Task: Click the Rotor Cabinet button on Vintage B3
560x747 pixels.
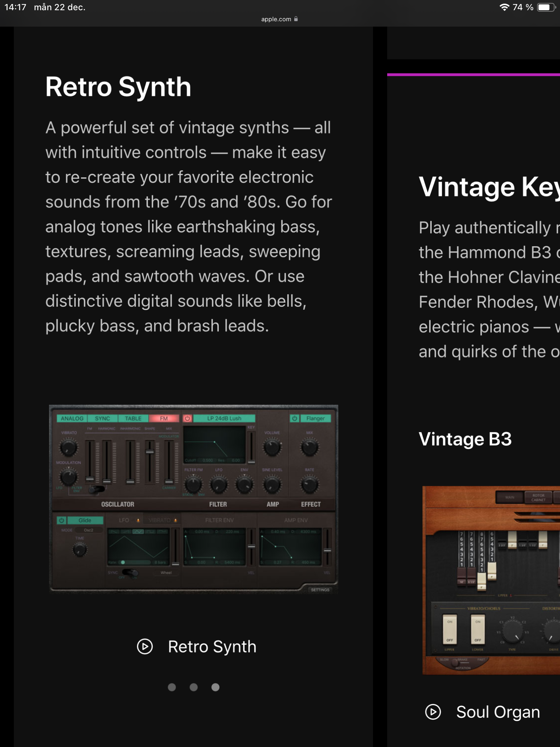Action: point(538,498)
